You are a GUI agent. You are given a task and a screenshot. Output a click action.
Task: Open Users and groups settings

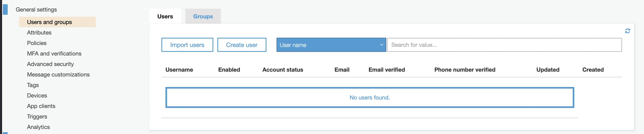click(x=49, y=22)
